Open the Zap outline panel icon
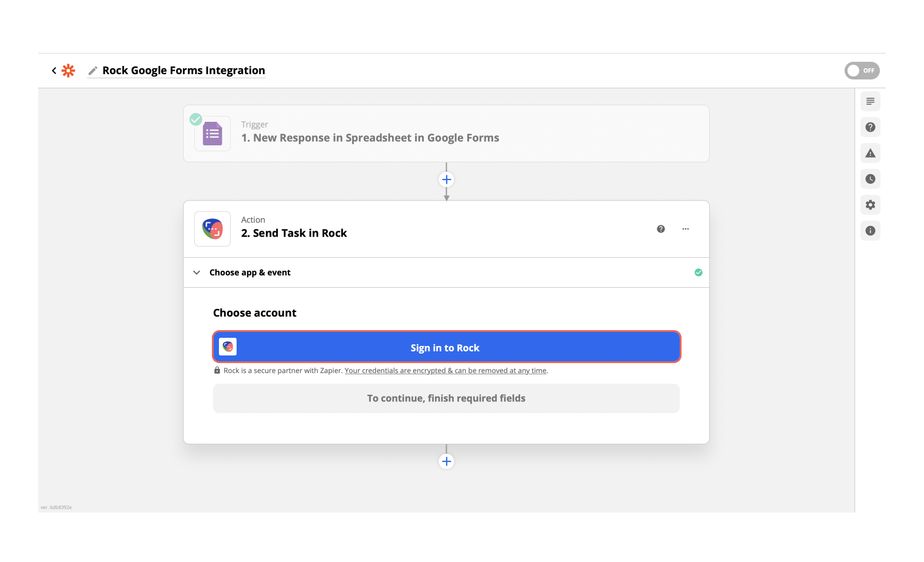 tap(870, 101)
